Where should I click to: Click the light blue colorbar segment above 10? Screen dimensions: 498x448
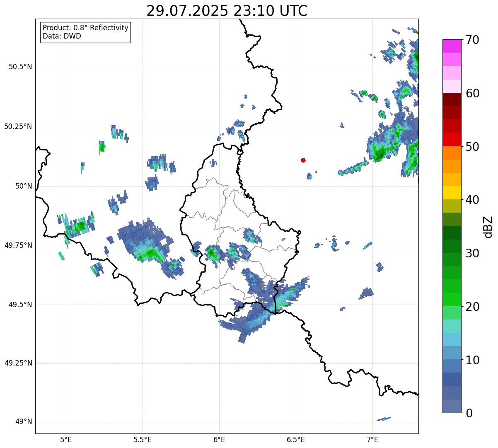(452, 353)
